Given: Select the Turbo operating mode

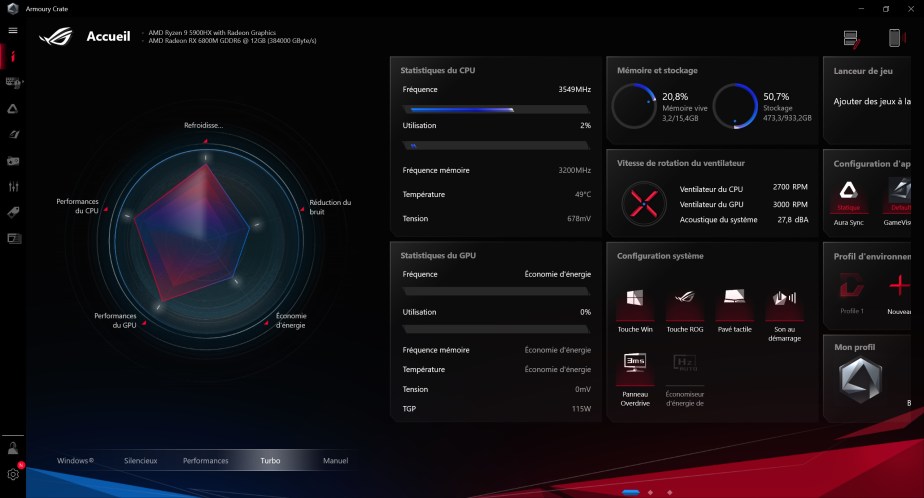Looking at the screenshot, I should tap(270, 461).
